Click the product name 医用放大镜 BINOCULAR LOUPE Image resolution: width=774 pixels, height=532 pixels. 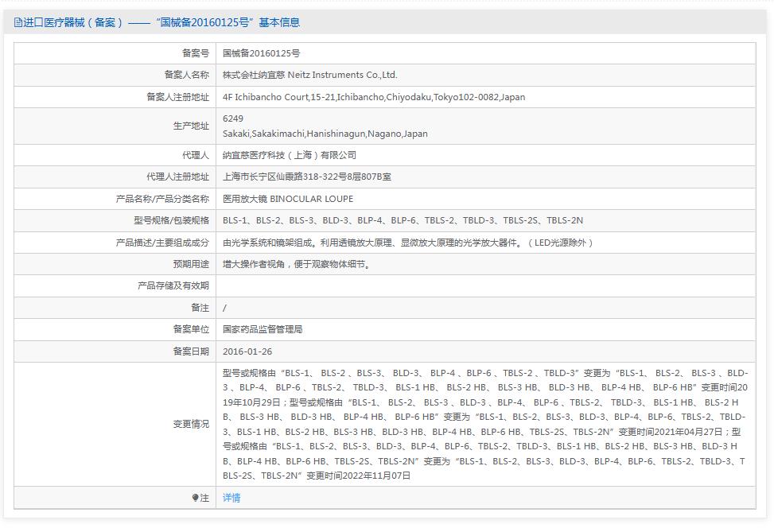click(x=287, y=199)
